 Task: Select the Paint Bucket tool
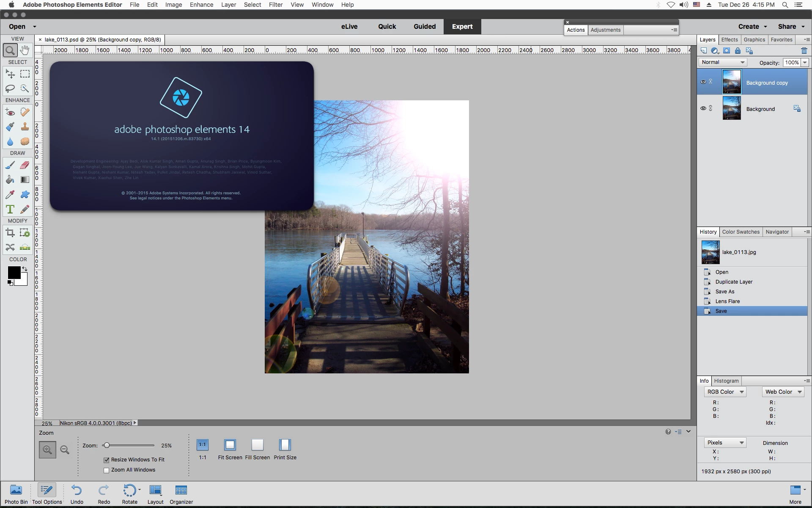(x=10, y=180)
